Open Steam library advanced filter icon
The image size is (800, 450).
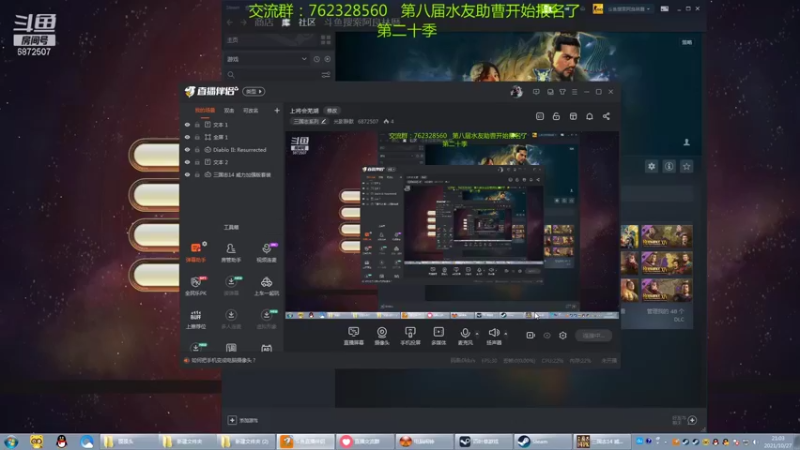click(326, 75)
